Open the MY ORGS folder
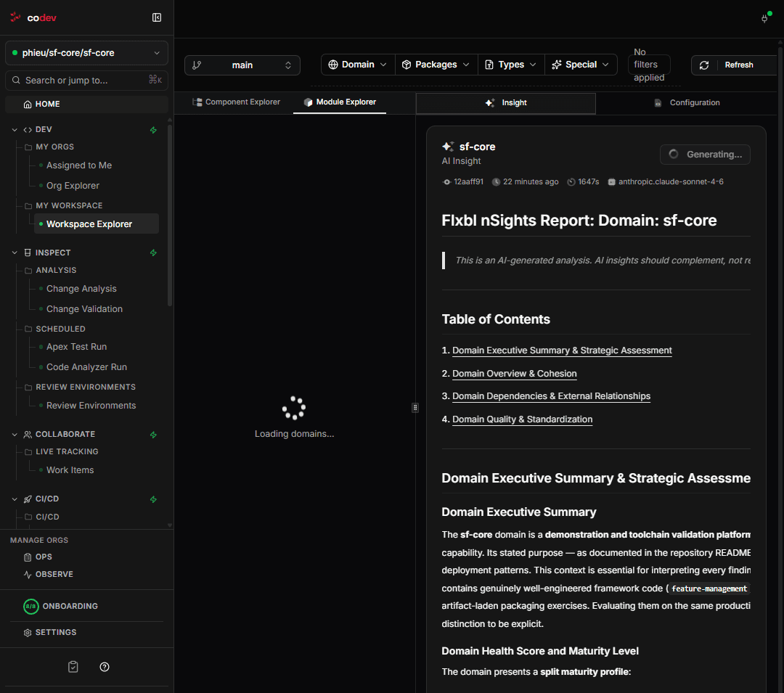The image size is (784, 693). (x=54, y=147)
